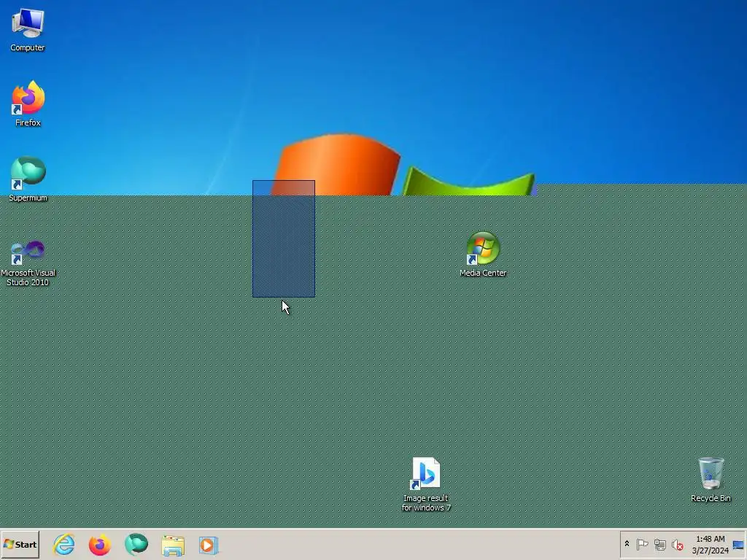Show hidden system tray icons

point(627,544)
